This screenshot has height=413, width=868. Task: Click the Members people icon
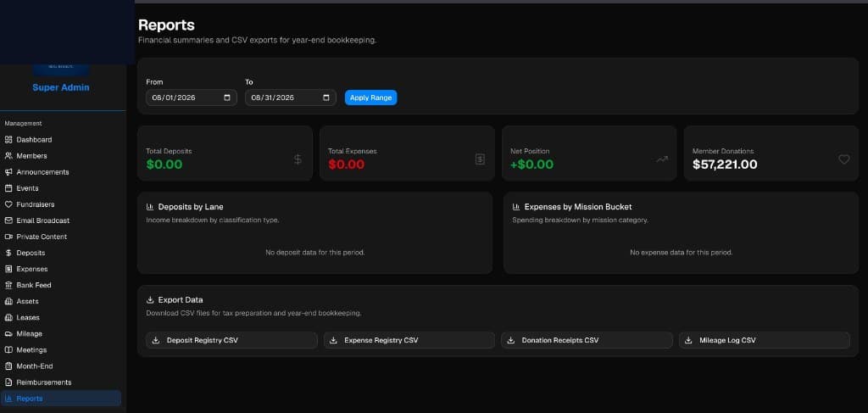8,155
